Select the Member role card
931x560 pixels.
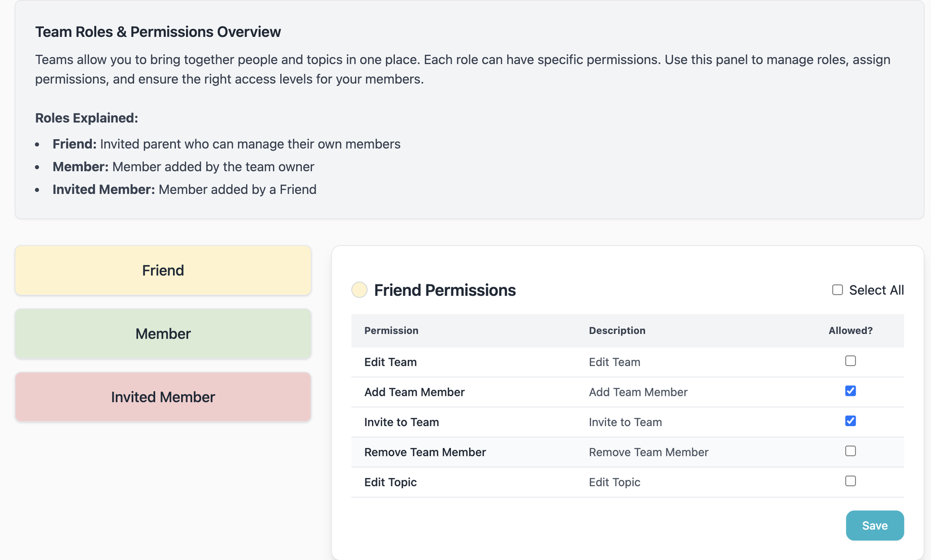click(163, 333)
